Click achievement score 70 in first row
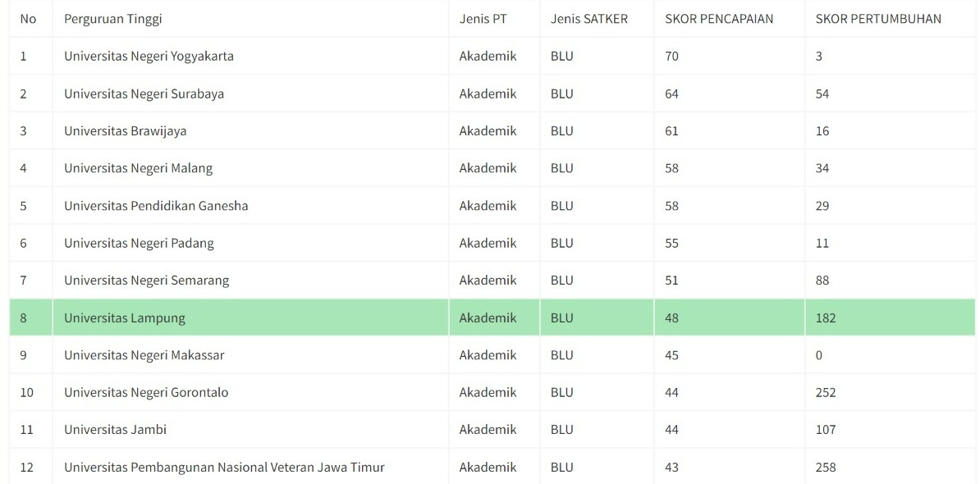The height and width of the screenshot is (484, 980). (671, 57)
